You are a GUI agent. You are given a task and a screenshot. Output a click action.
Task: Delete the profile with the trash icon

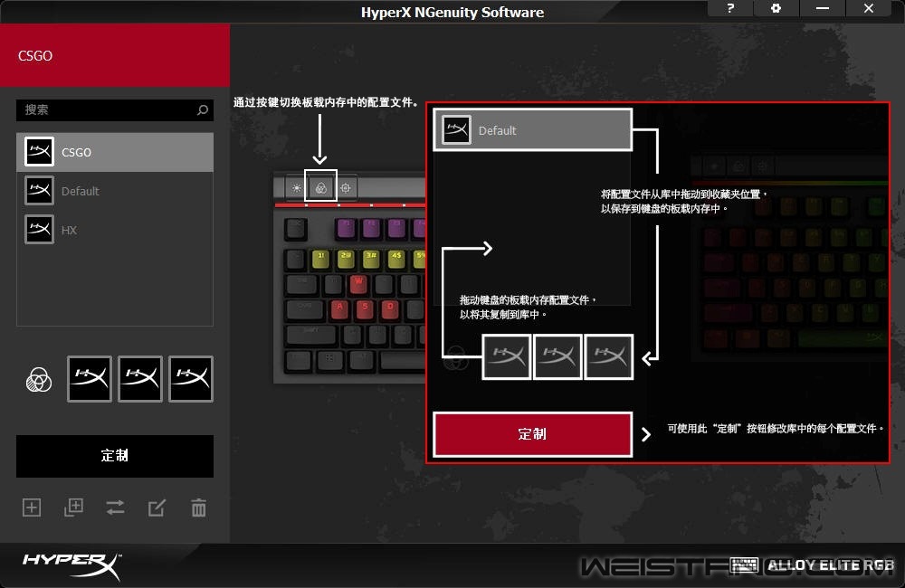click(198, 507)
